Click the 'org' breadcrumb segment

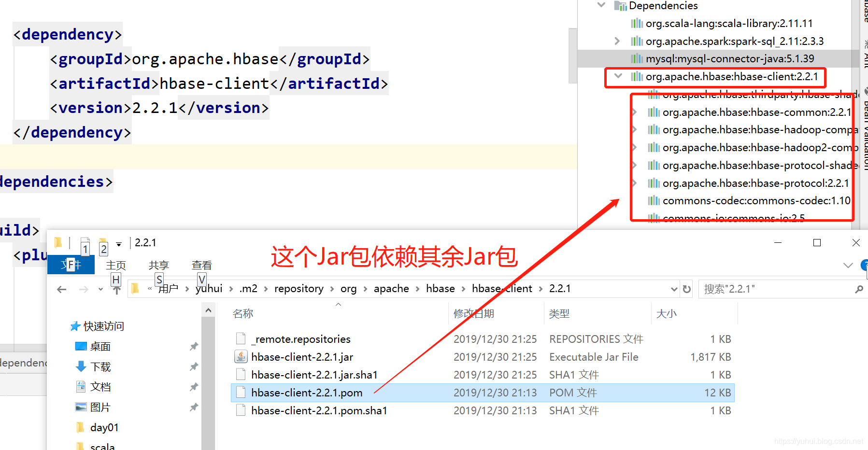click(x=348, y=289)
